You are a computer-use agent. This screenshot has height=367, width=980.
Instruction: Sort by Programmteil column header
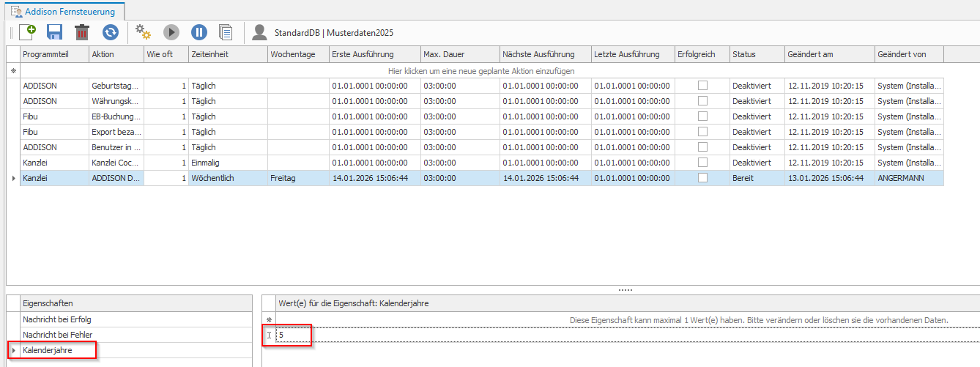pos(54,54)
